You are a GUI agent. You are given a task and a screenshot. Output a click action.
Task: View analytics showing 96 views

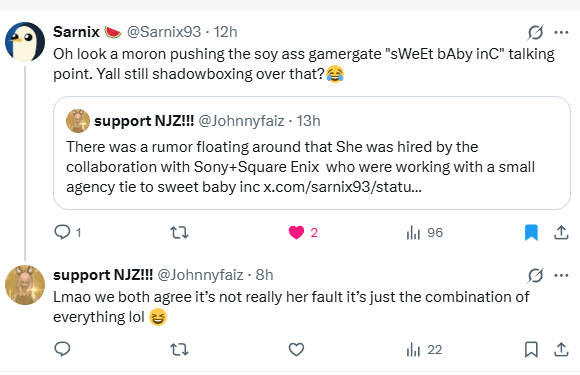424,233
